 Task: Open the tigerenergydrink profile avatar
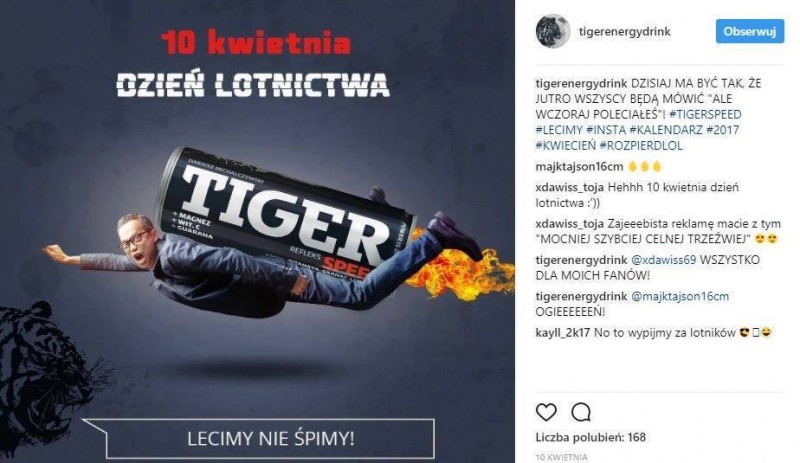pyautogui.click(x=553, y=31)
